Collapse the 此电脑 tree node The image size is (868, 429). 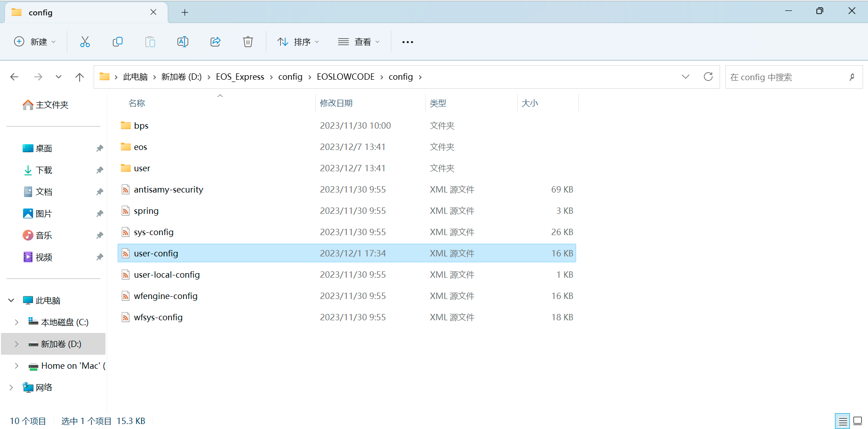[11, 300]
